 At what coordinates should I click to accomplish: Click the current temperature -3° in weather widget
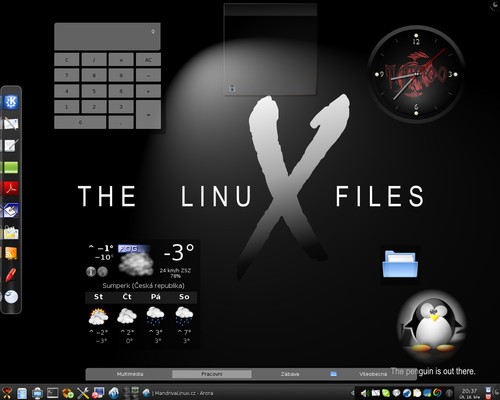pos(179,252)
